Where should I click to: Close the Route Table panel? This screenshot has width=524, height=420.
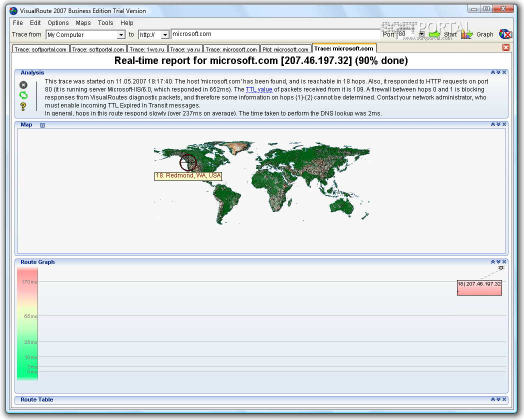504,399
